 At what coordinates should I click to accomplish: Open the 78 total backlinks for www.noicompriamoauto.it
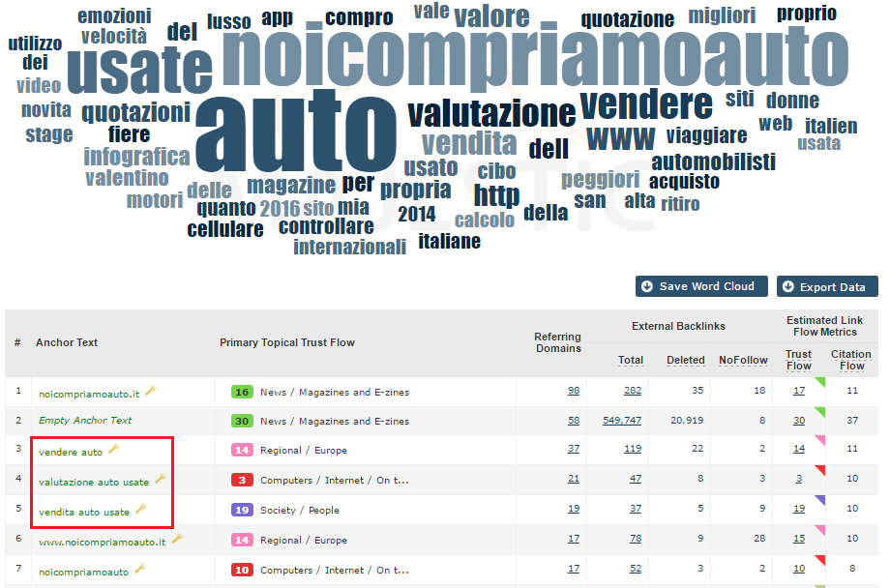[636, 538]
